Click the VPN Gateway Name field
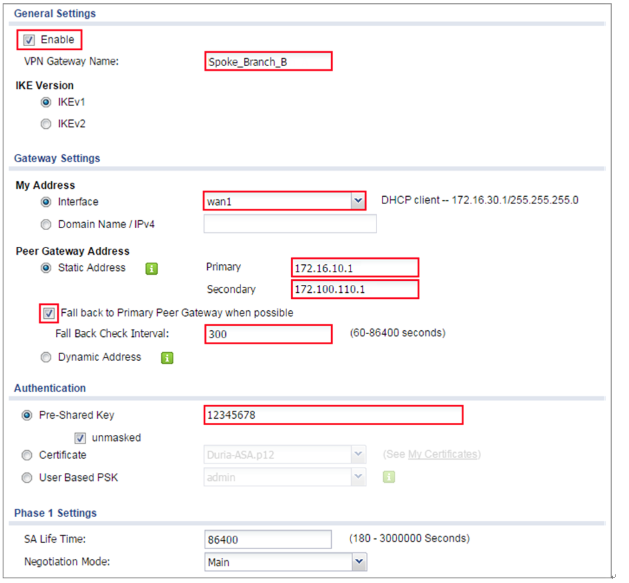The image size is (629, 583). [267, 62]
